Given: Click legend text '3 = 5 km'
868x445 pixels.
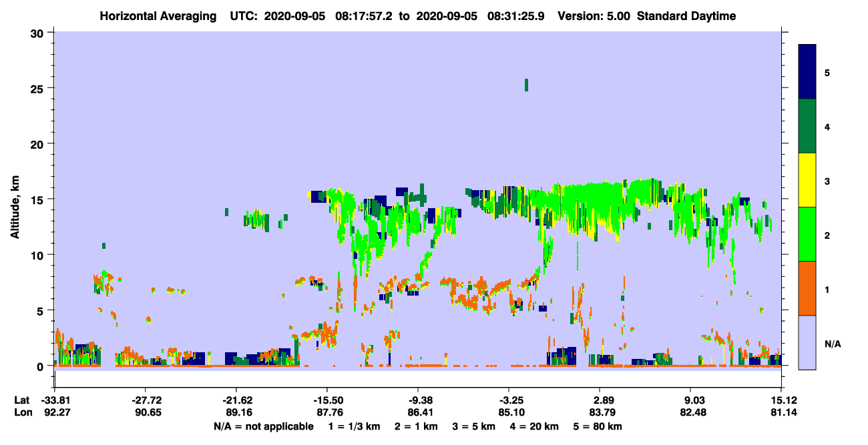Looking at the screenshot, I should [475, 426].
